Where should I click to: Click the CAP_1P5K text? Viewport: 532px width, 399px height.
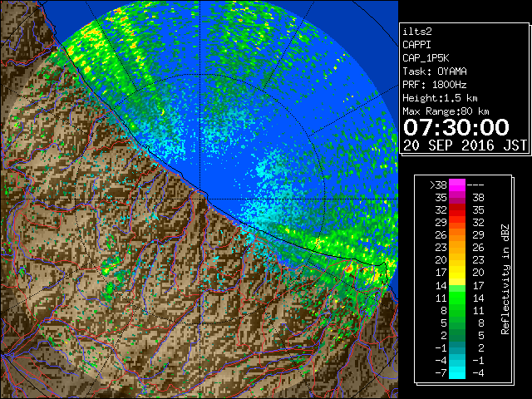(426, 58)
